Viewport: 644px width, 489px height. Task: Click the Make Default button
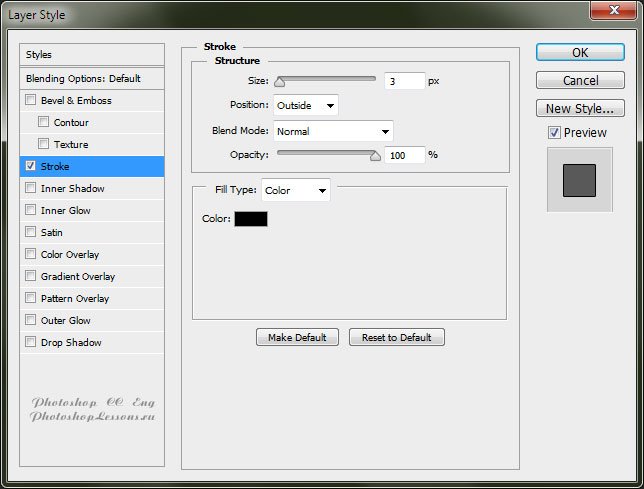(297, 337)
